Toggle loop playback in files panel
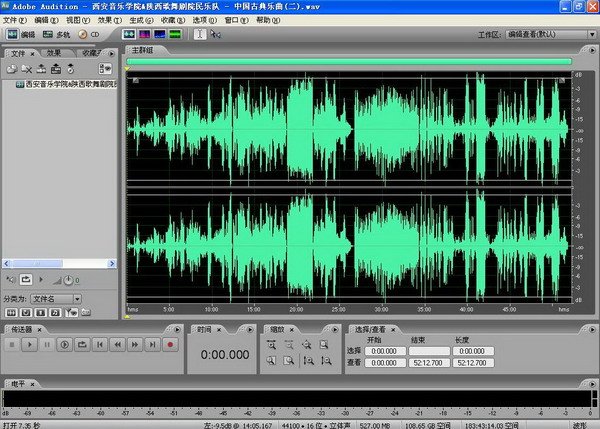 tap(26, 279)
